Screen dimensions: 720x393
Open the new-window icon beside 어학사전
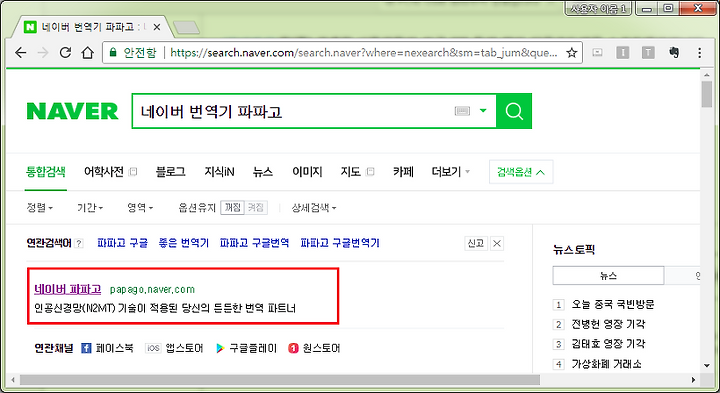click(x=133, y=172)
